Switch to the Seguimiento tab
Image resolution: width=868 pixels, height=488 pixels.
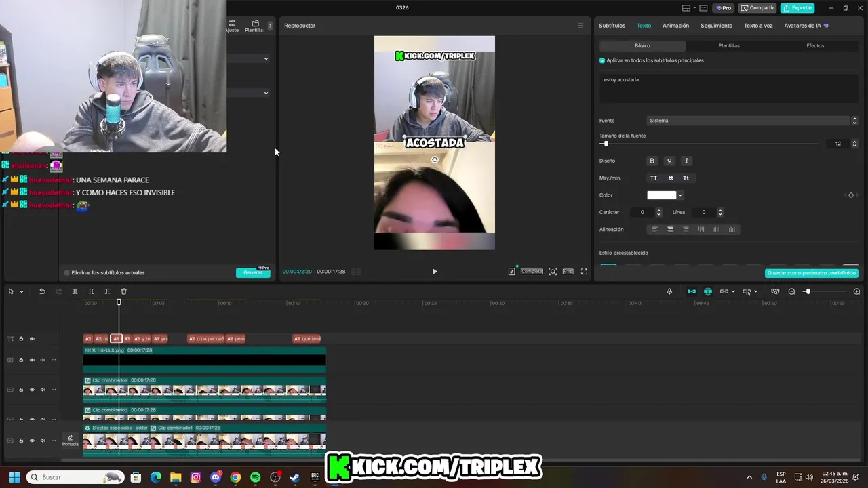point(716,26)
